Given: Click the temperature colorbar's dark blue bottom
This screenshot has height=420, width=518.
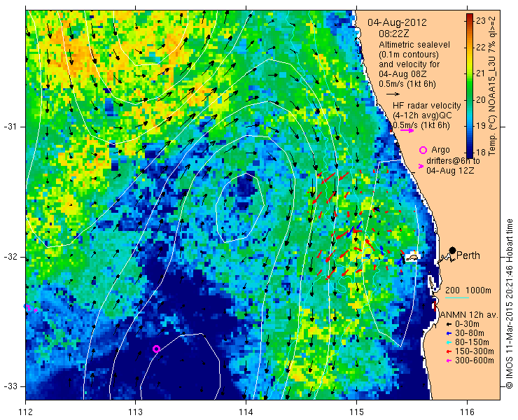Looking at the screenshot, I should click(470, 155).
